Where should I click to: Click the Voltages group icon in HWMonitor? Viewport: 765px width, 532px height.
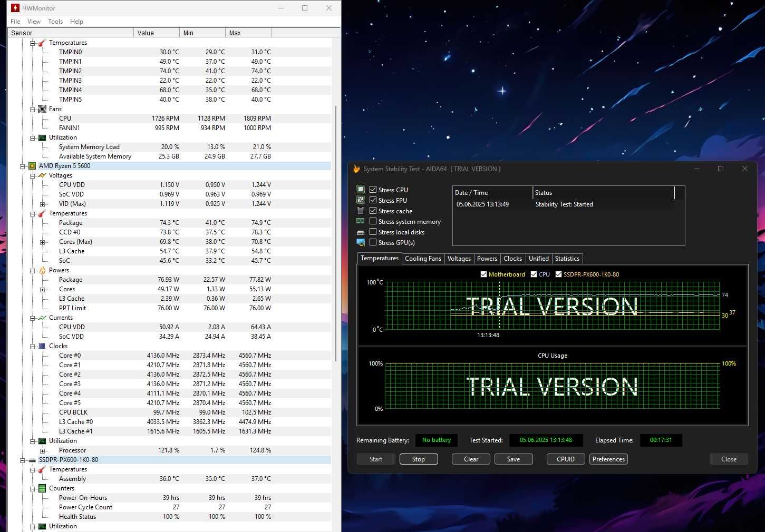click(x=42, y=175)
